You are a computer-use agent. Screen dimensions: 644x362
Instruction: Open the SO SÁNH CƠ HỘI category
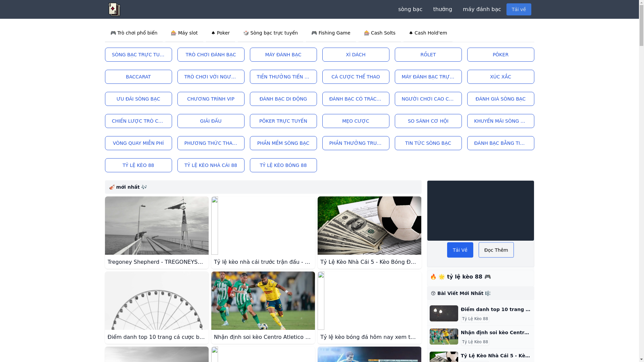click(428, 121)
